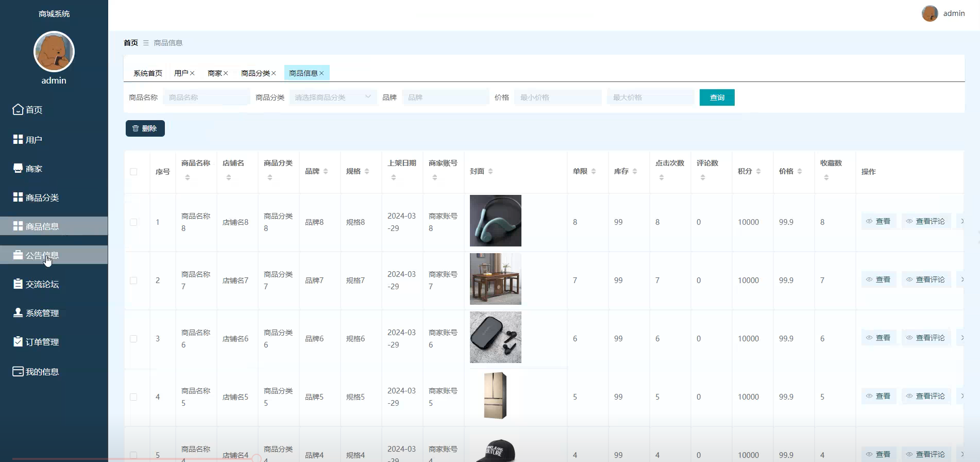980x462 pixels.
Task: Sort by 商家账号 column sort arrows
Action: (435, 177)
